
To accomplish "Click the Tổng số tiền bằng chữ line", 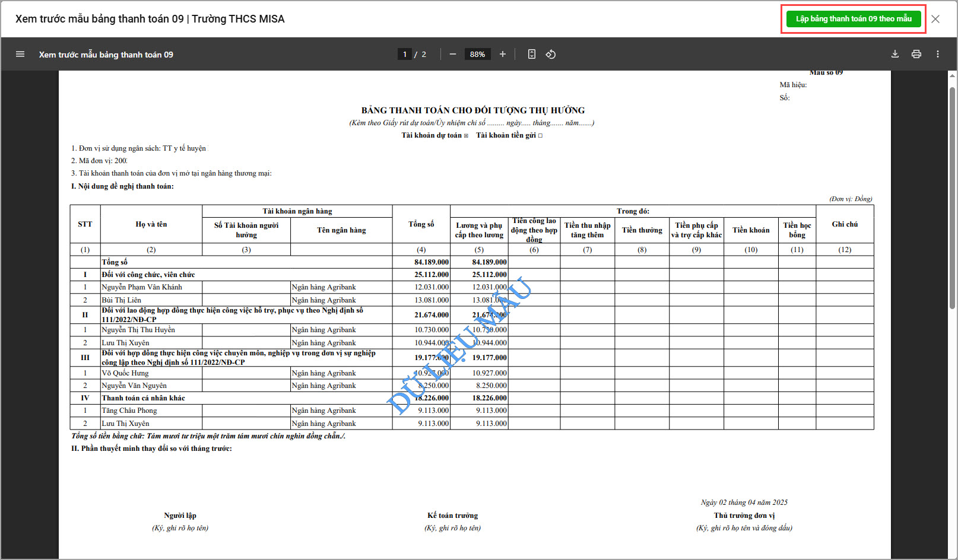I will pos(208,436).
